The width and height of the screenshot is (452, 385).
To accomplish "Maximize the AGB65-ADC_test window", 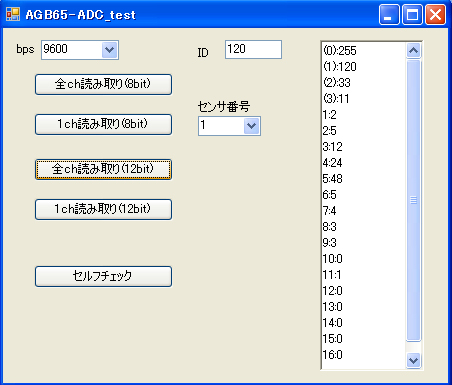I will pos(412,15).
